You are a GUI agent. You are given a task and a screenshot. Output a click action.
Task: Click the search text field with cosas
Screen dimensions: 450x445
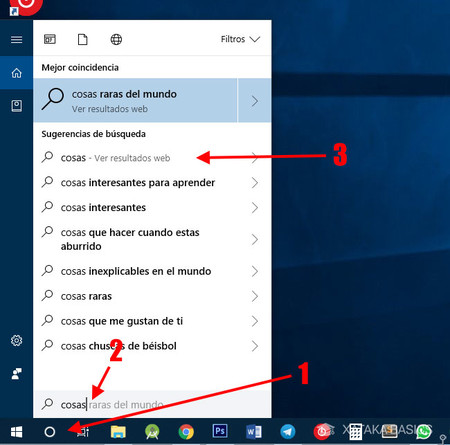click(152, 404)
